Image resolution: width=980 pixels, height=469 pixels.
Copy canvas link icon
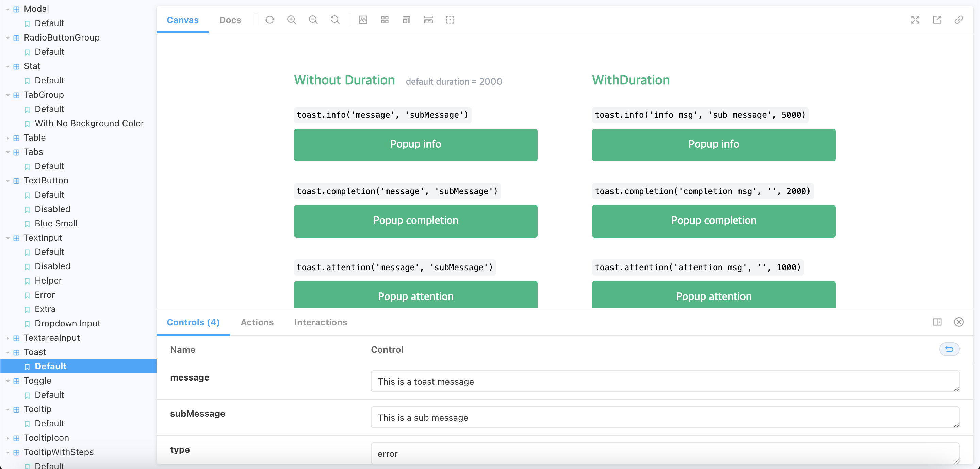coord(958,20)
